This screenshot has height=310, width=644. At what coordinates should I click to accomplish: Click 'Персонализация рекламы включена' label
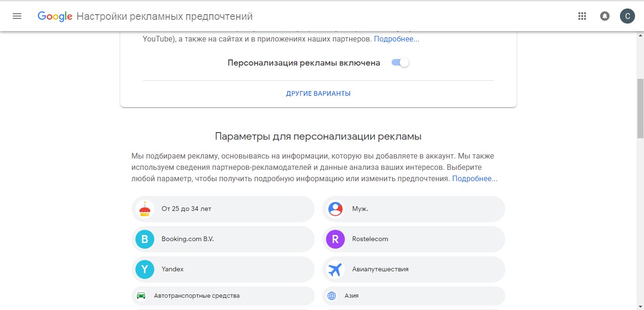tap(304, 63)
